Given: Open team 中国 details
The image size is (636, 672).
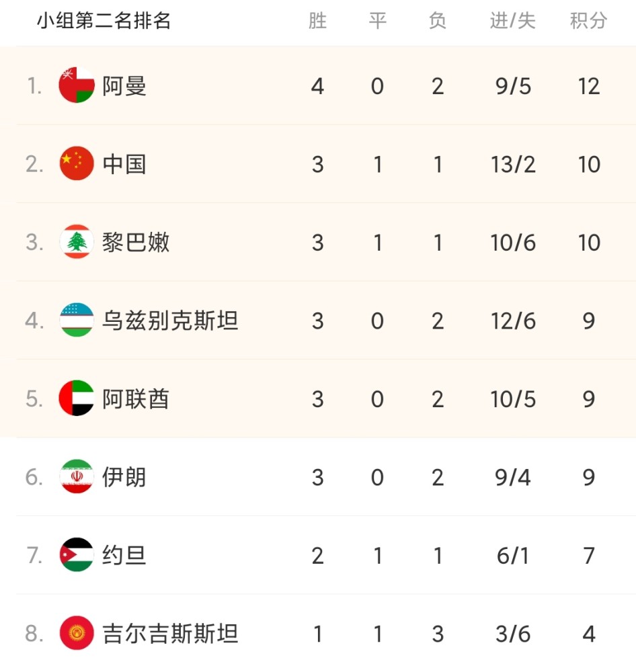Looking at the screenshot, I should (x=124, y=164).
